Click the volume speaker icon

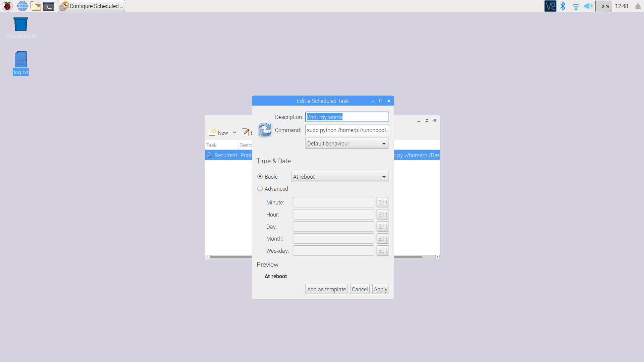click(x=588, y=6)
